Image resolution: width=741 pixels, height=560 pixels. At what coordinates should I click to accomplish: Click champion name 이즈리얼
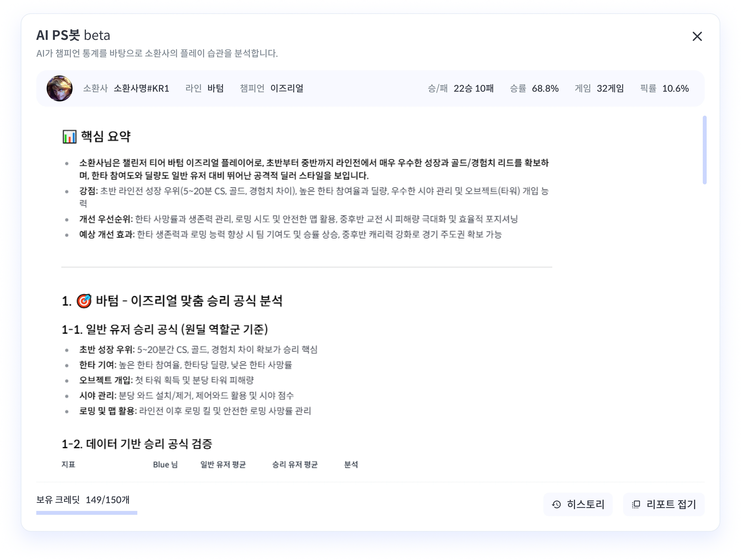[287, 88]
